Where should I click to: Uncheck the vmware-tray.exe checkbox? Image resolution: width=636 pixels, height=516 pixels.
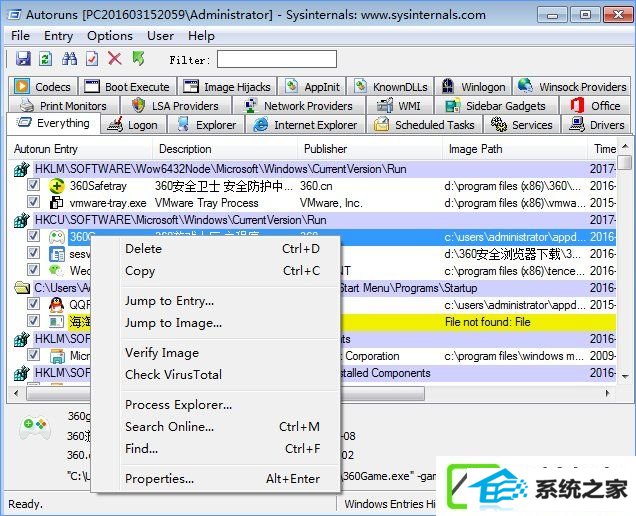pos(33,202)
